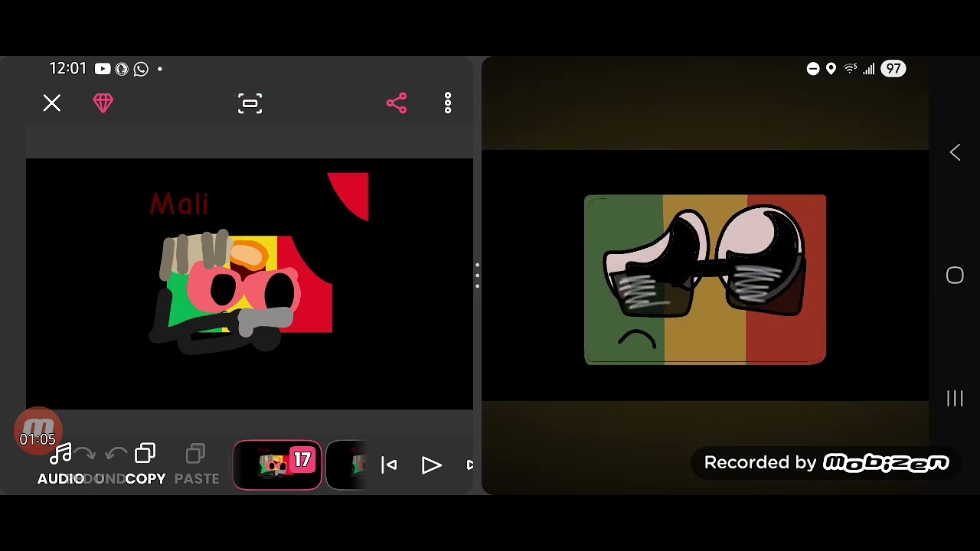
Task: Open recent apps with three-bar button
Action: point(955,399)
